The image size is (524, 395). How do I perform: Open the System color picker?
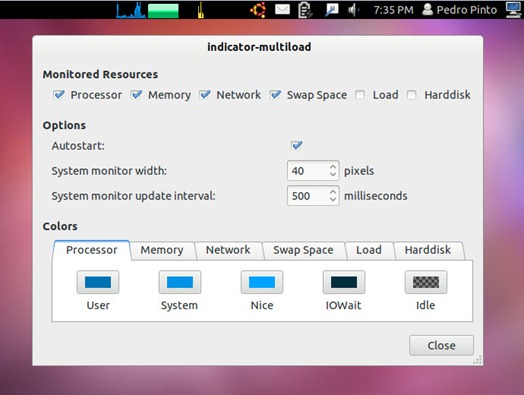coord(180,282)
